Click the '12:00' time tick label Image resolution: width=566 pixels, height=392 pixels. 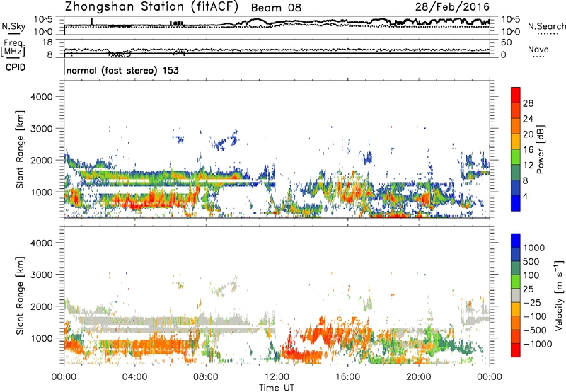(277, 377)
